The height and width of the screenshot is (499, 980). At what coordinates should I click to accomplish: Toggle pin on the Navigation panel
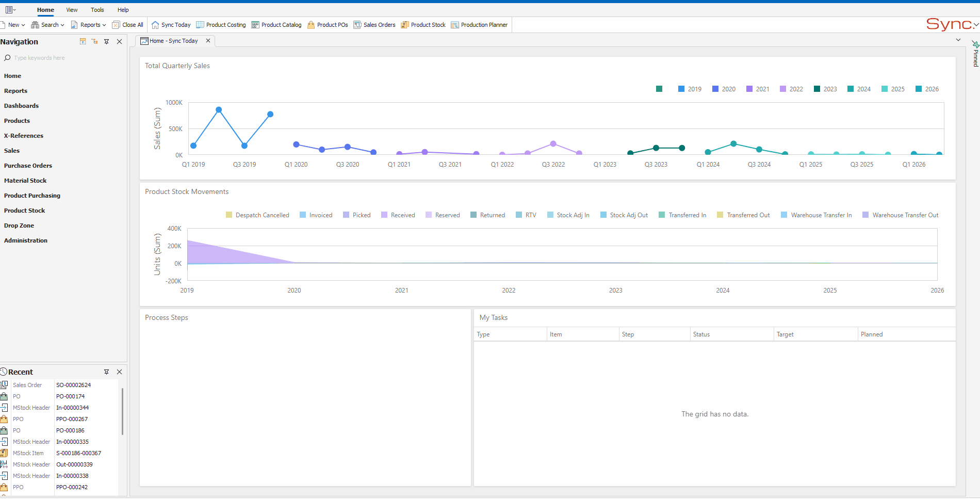pos(107,41)
